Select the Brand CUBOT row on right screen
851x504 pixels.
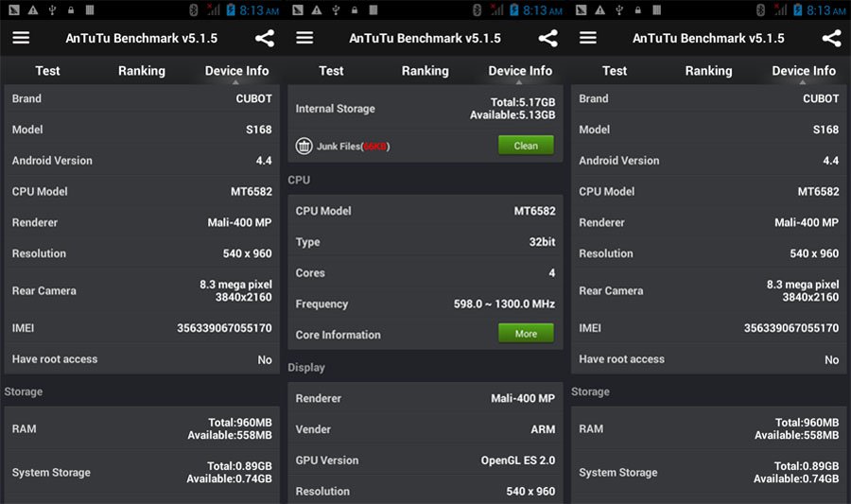click(x=708, y=98)
